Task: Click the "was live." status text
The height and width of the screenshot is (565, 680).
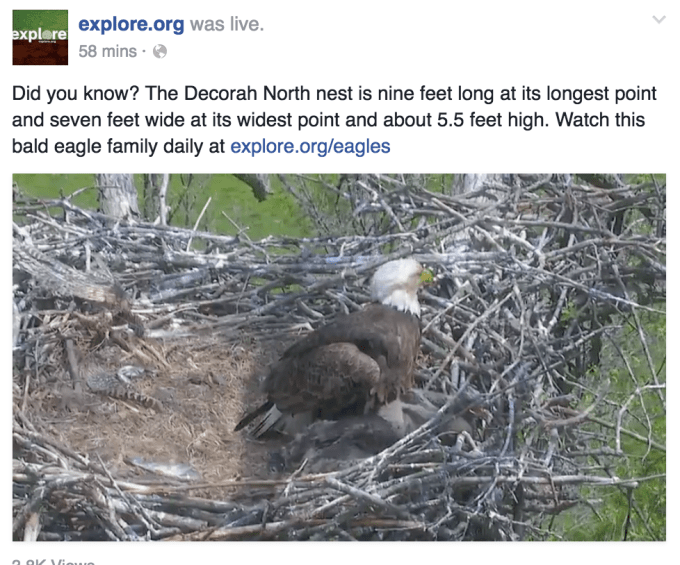Action: coord(227,24)
